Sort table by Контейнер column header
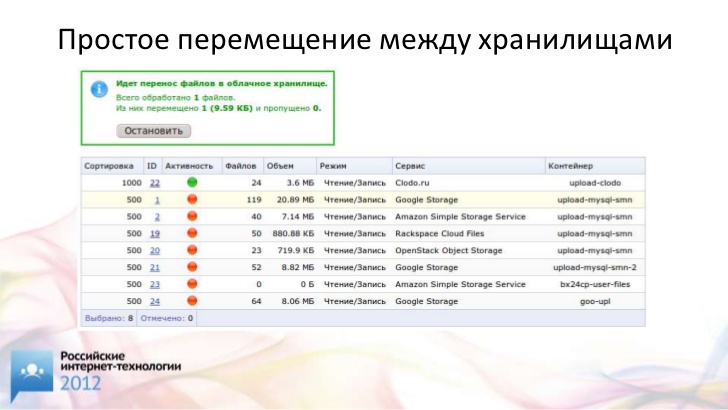 pos(570,165)
